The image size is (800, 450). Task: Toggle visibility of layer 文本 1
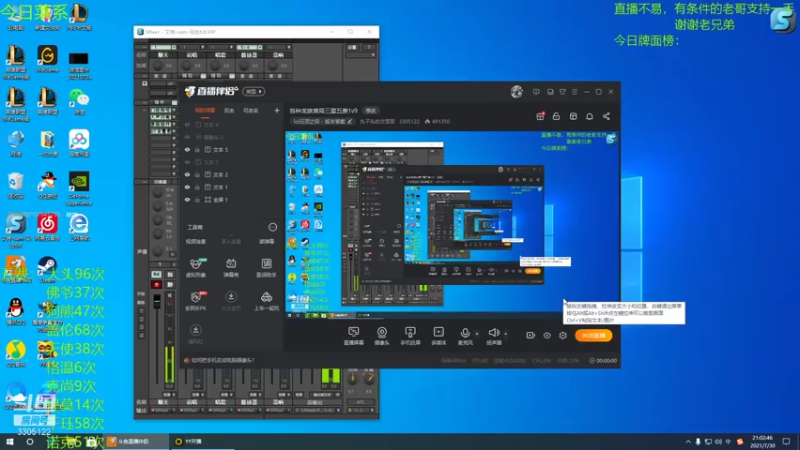click(187, 187)
